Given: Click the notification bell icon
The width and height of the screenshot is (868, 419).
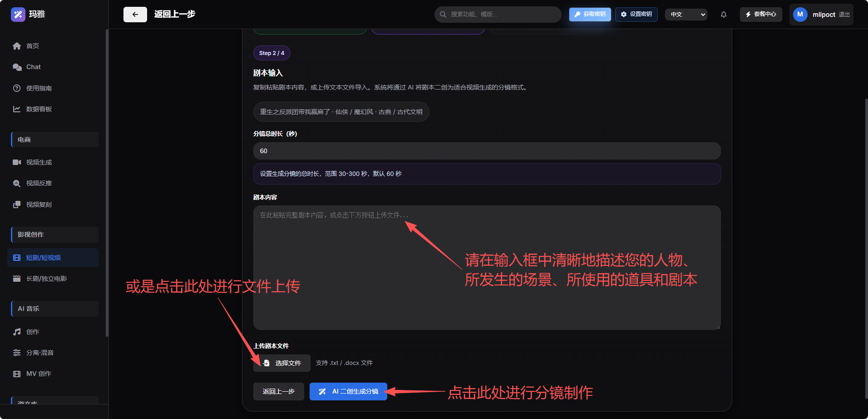Looking at the screenshot, I should click(724, 15).
